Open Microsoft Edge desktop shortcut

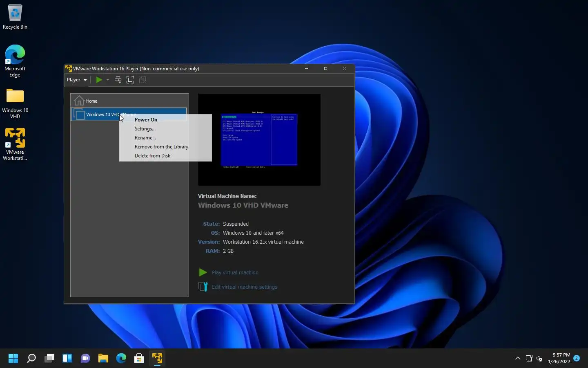(x=15, y=61)
